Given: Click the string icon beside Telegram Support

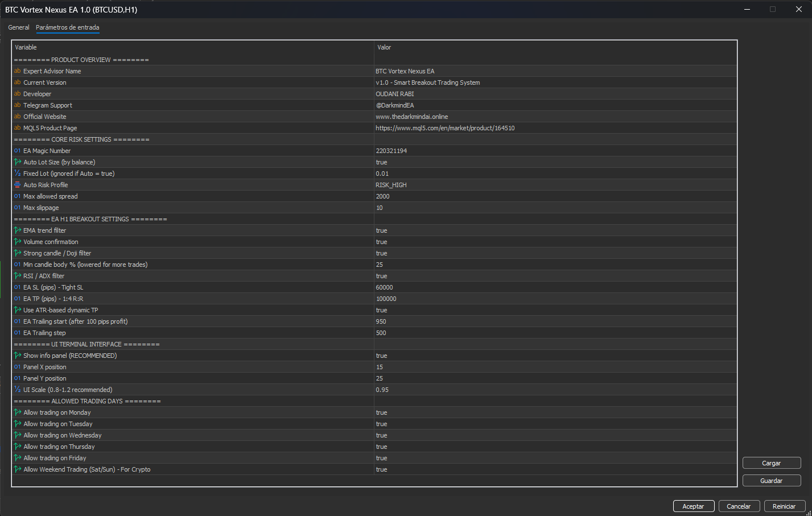Looking at the screenshot, I should pyautogui.click(x=17, y=105).
